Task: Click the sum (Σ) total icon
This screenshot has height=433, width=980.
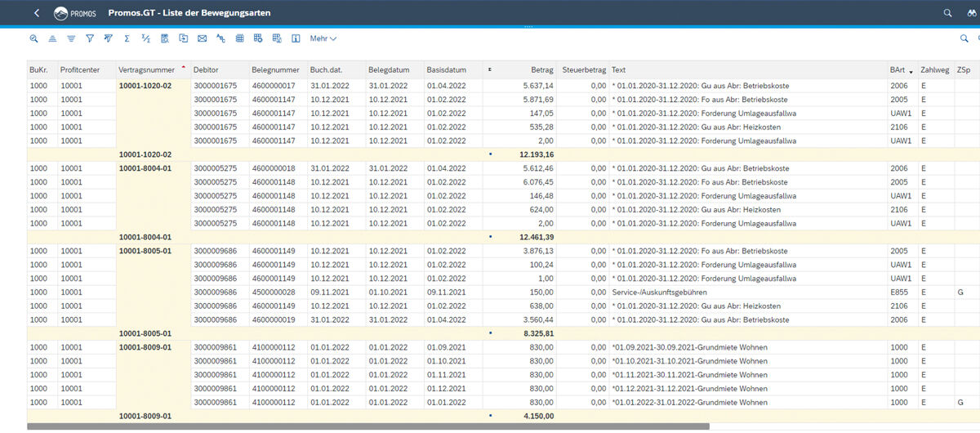Action: click(127, 38)
